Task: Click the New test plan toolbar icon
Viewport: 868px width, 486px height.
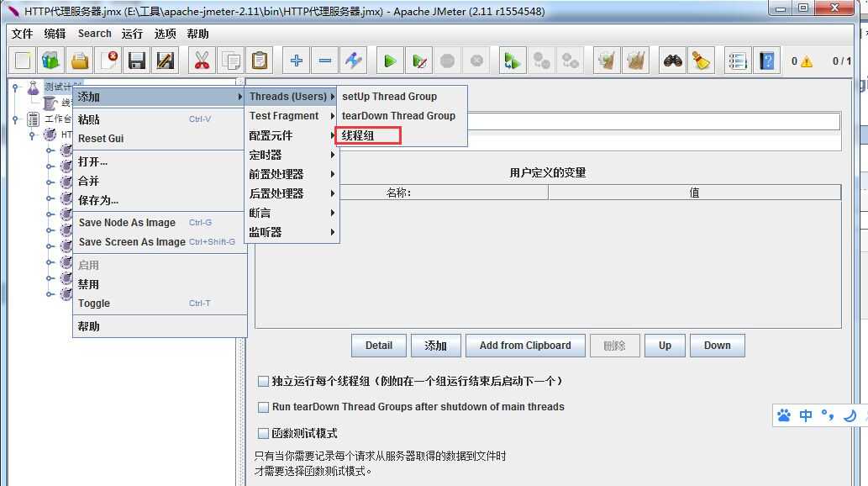Action: 23,61
